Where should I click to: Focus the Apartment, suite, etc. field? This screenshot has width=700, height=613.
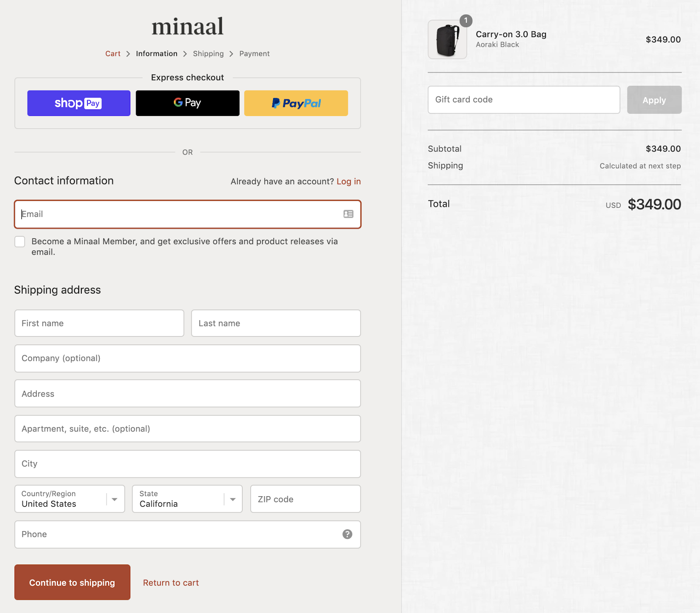click(x=188, y=429)
